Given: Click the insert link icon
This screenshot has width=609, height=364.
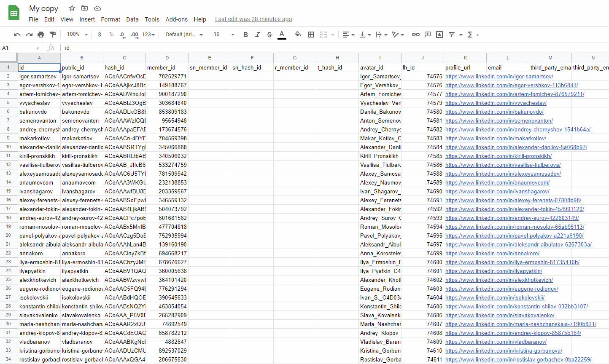Looking at the screenshot, I should (416, 35).
